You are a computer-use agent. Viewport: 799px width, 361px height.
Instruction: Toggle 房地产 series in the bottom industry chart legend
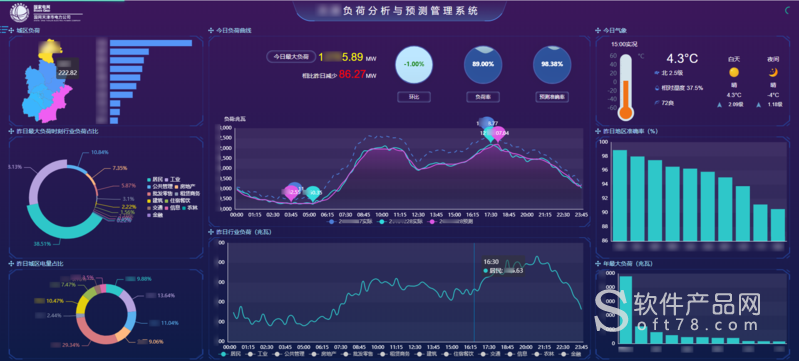[323, 353]
